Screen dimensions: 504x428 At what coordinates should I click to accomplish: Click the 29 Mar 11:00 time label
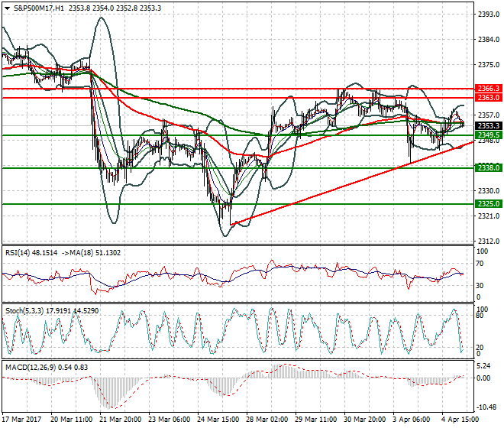[x=315, y=420]
